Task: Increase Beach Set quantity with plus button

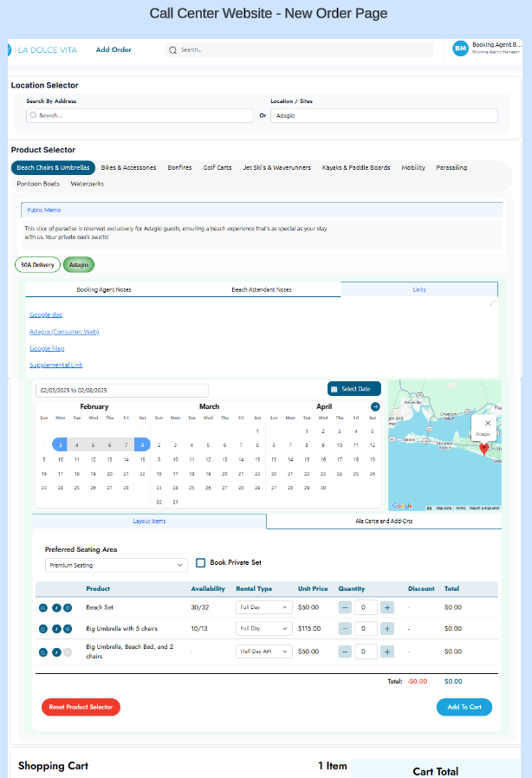Action: point(386,607)
